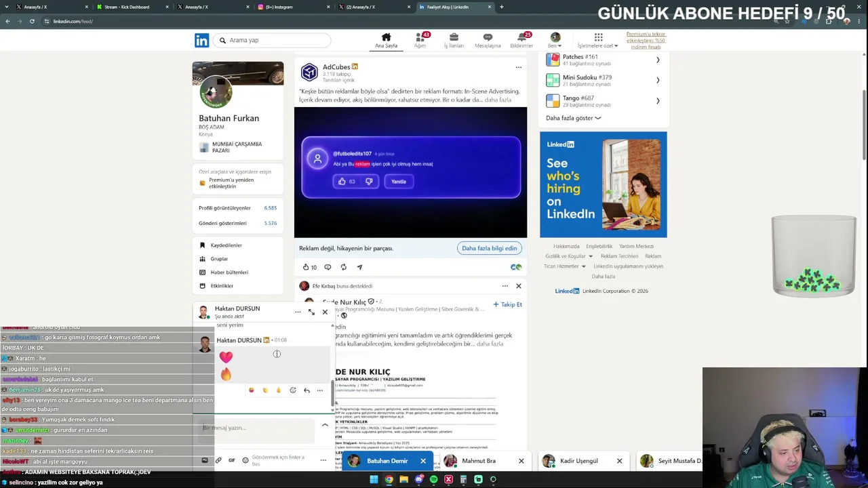Open Gruplar in the left sidebar
868x488 pixels.
[x=219, y=259]
